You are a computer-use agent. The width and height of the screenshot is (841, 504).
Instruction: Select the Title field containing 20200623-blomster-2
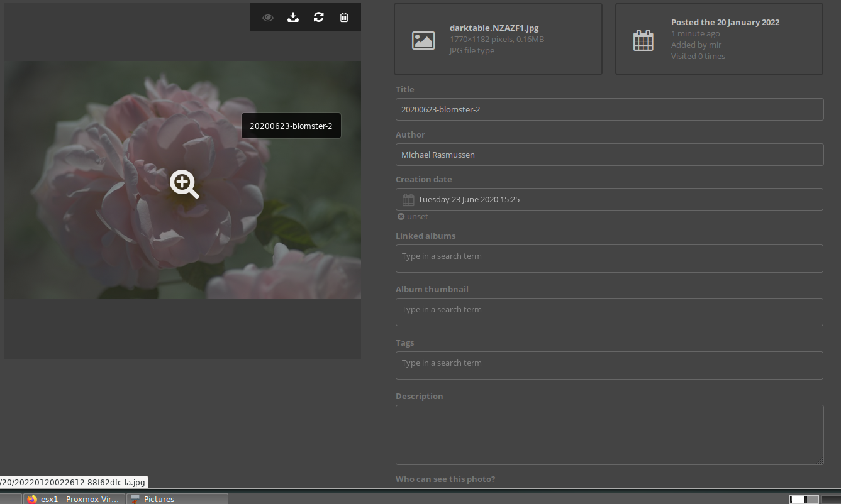pos(609,109)
